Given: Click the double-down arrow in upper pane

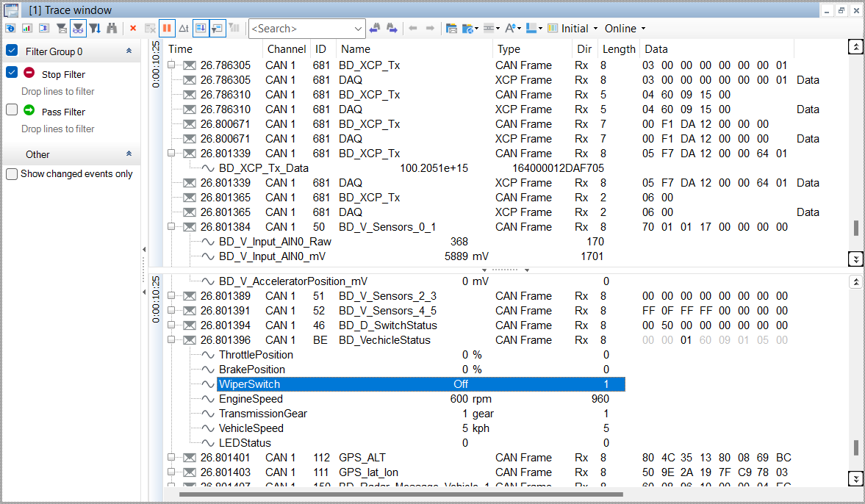Looking at the screenshot, I should pos(855,258).
